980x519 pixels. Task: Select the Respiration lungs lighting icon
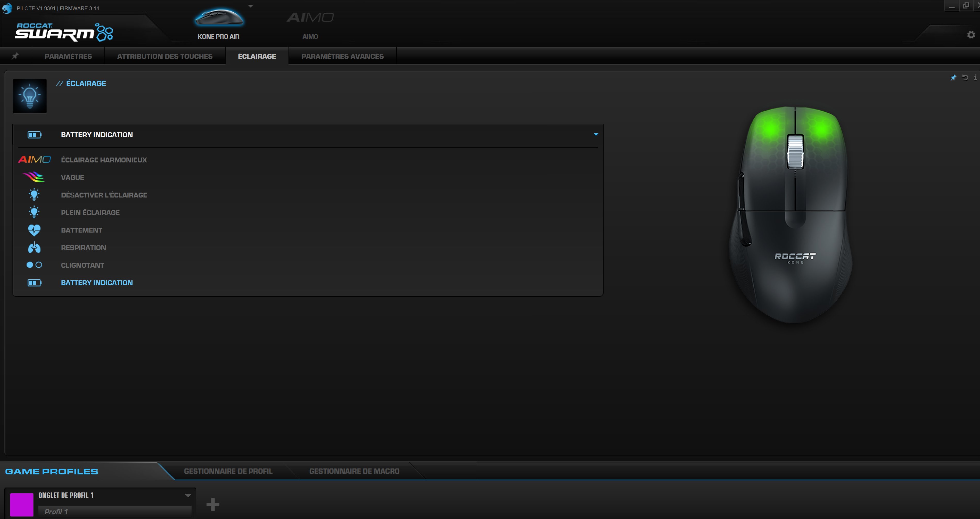pos(34,247)
